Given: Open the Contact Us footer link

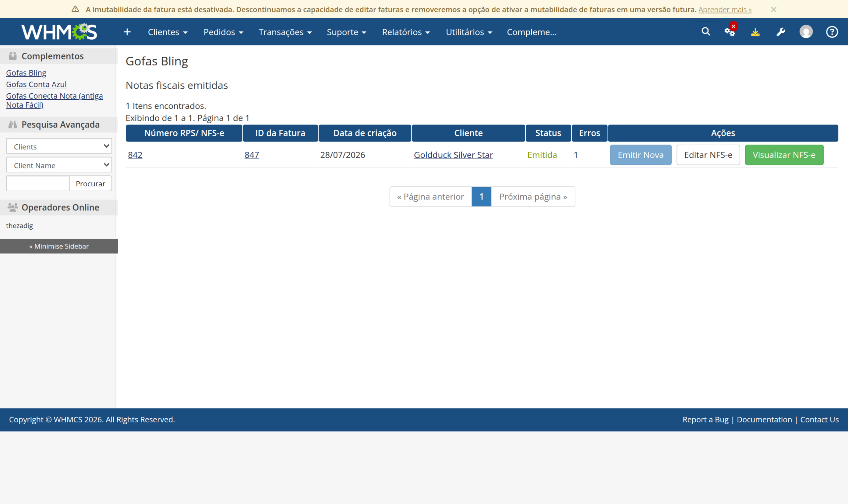Looking at the screenshot, I should click(819, 419).
